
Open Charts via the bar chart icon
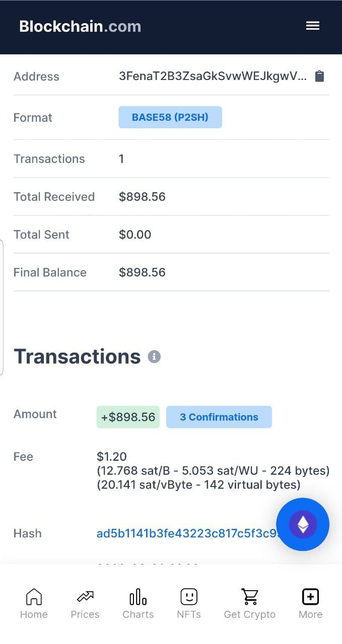[x=138, y=602]
